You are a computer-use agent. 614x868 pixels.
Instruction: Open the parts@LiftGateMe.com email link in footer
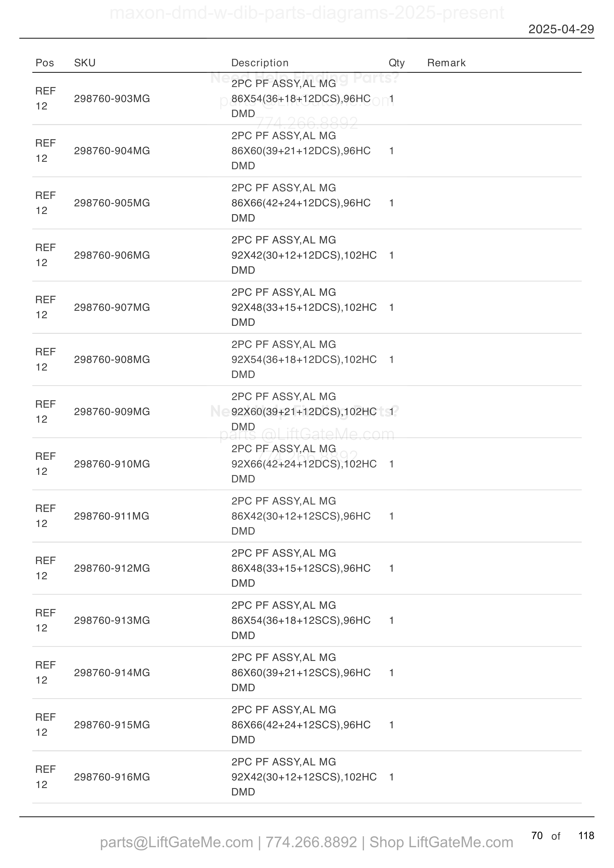(177, 842)
